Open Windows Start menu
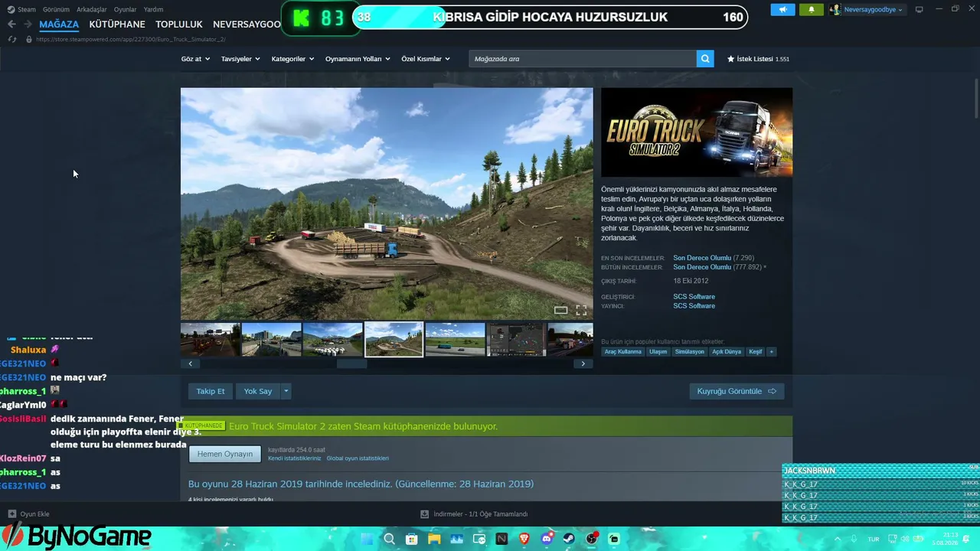Screen dimensions: 980x551 coord(366,539)
